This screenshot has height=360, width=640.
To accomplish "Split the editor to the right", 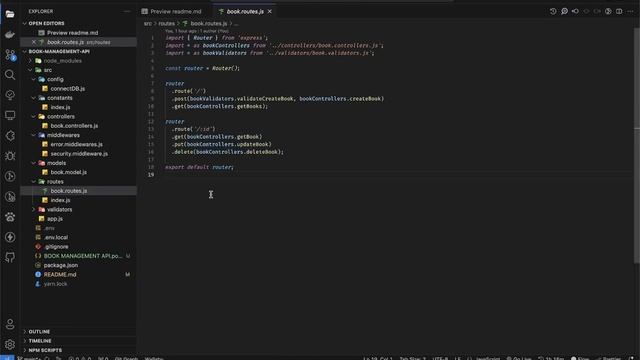I will (x=619, y=11).
